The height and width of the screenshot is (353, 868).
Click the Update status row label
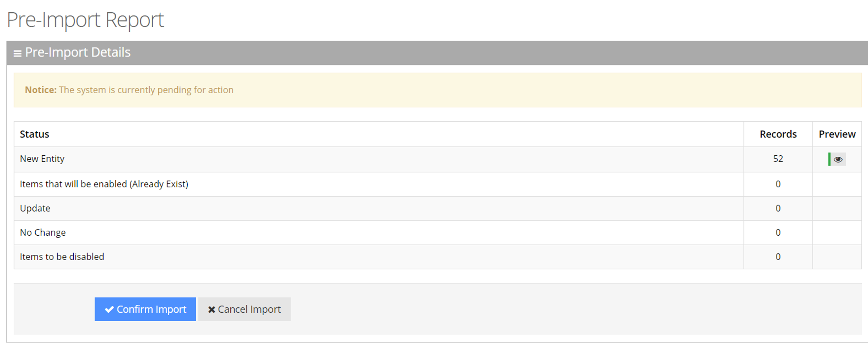(35, 208)
